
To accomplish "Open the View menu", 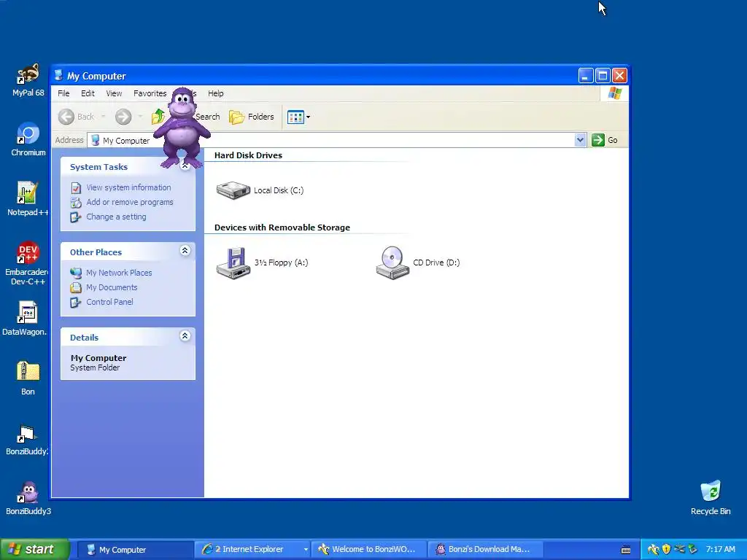I will (114, 93).
